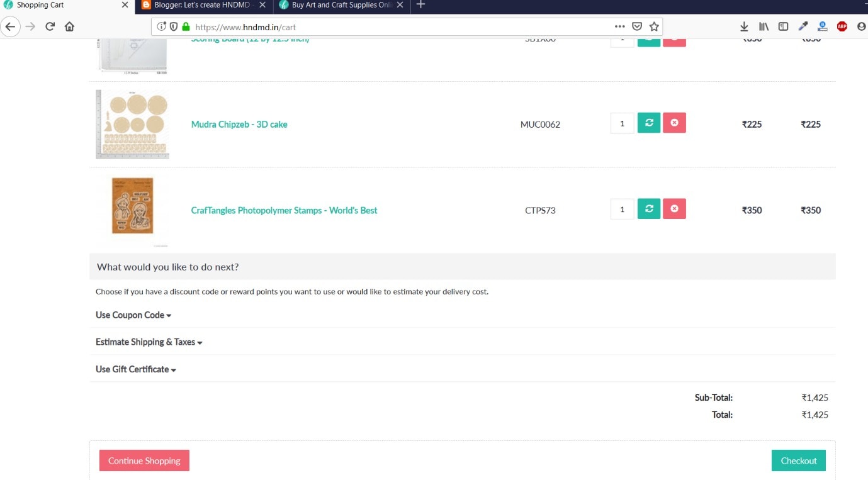Viewport: 868px width, 480px height.
Task: Update quantity for CrafTangles Photopolymer Stamps
Action: (649, 209)
